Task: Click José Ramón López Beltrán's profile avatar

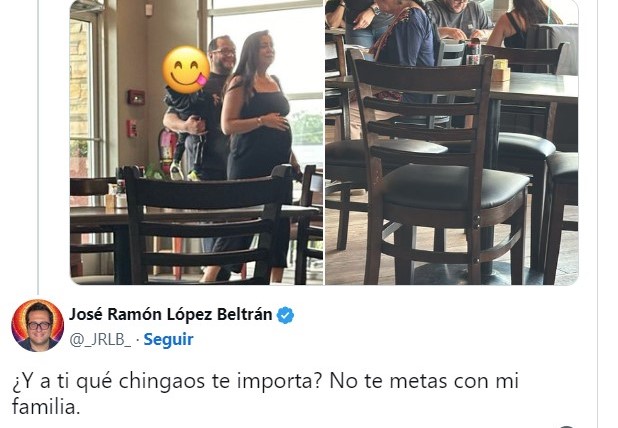Action: coord(37,325)
